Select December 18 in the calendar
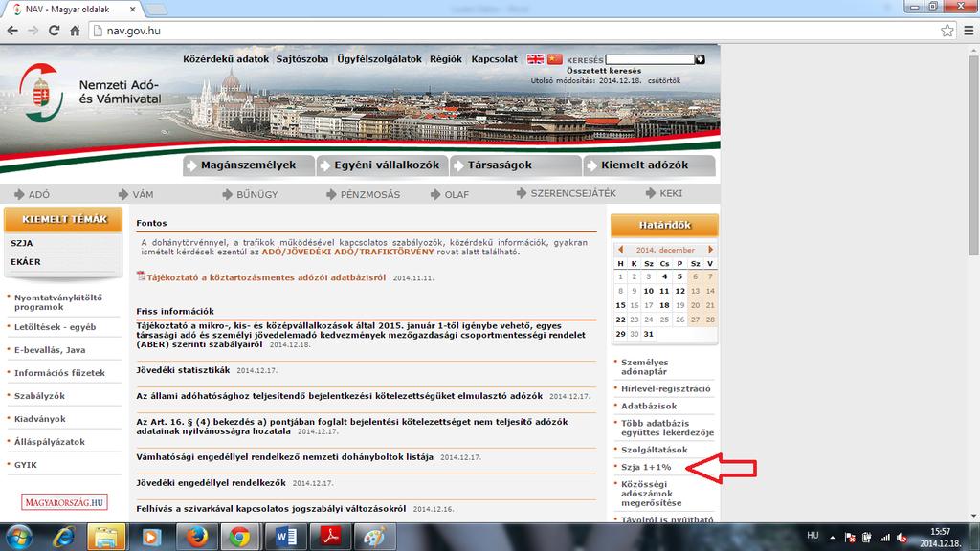The height and width of the screenshot is (551, 980). tap(664, 305)
